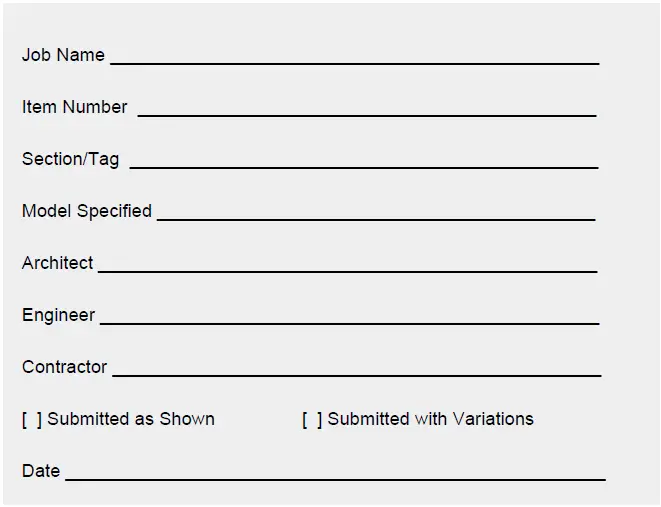Viewport: 661px width, 507px height.
Task: Click the Architect blank line
Action: pyautogui.click(x=347, y=265)
